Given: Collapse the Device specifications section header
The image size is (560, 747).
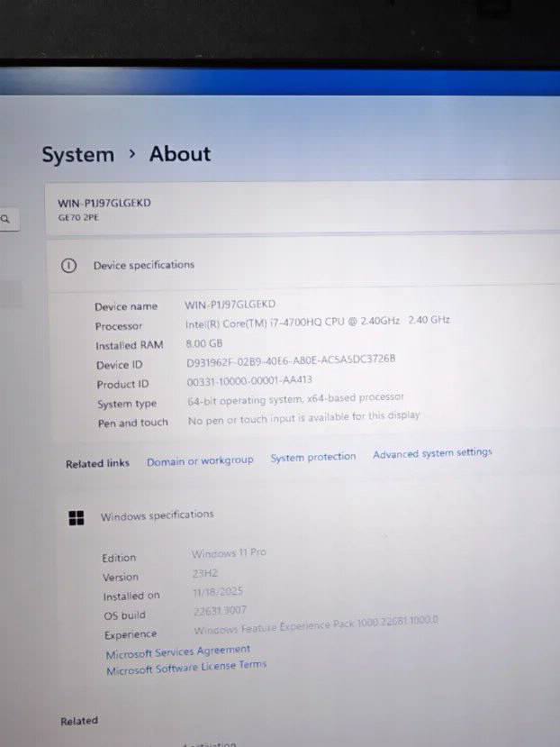Looking at the screenshot, I should (303, 265).
